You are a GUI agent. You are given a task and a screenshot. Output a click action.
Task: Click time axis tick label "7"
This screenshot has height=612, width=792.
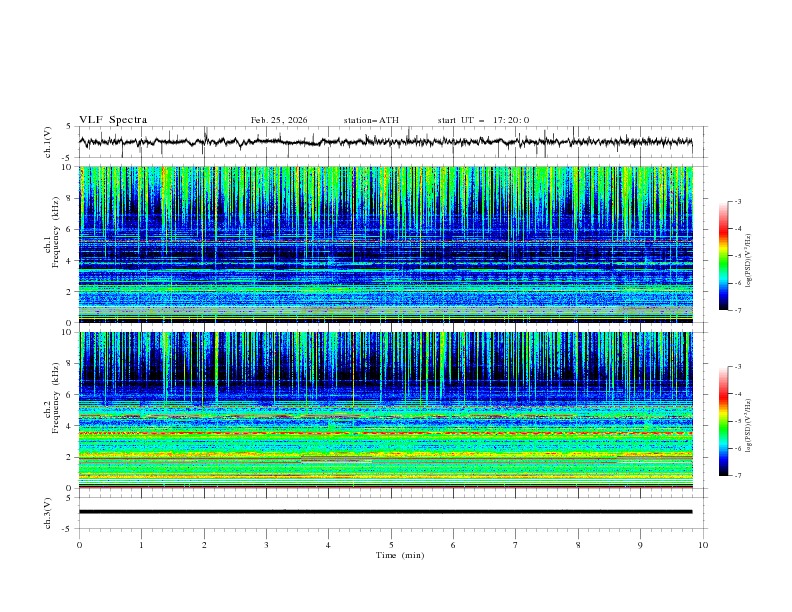coord(516,545)
